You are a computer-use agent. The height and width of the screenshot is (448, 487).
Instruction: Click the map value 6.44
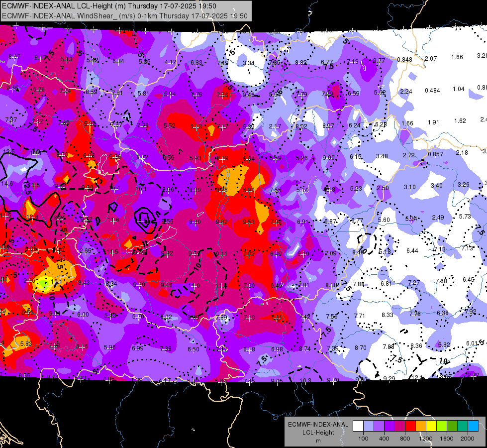tap(412, 250)
